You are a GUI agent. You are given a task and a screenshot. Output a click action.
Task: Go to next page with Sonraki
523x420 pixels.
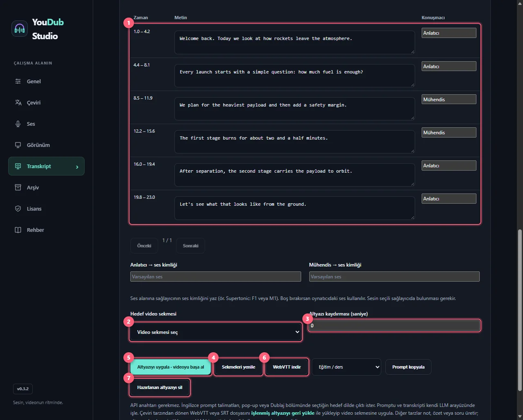(191, 246)
